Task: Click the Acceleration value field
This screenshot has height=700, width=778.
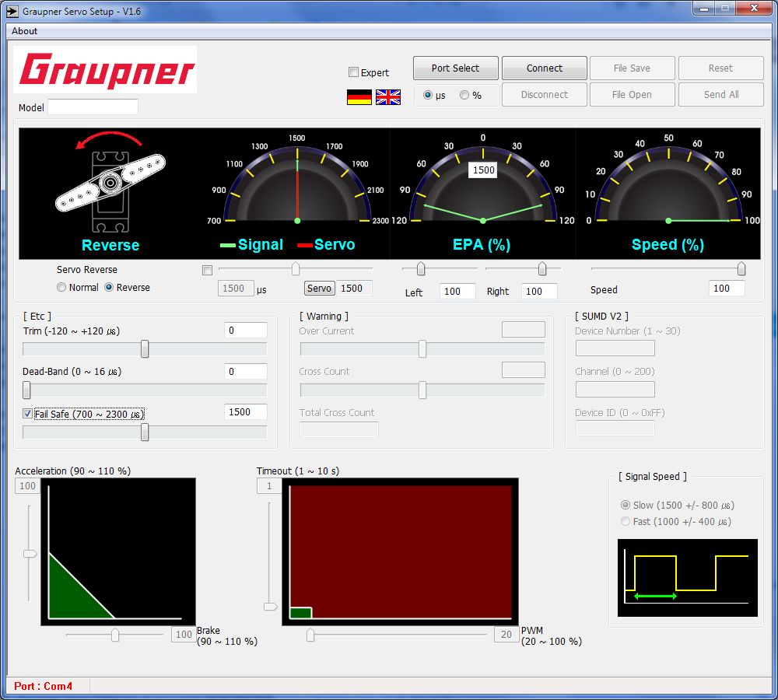Action: (28, 485)
